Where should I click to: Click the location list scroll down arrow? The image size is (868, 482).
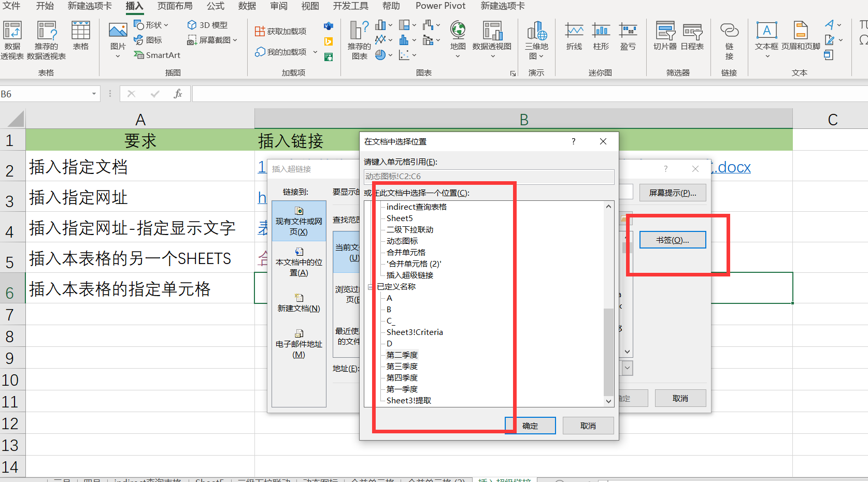(608, 401)
